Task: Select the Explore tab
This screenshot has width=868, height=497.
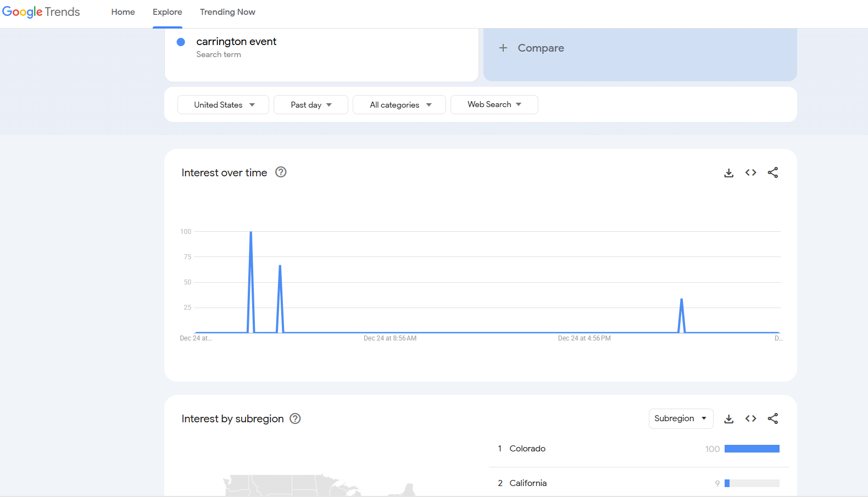Action: coord(168,12)
